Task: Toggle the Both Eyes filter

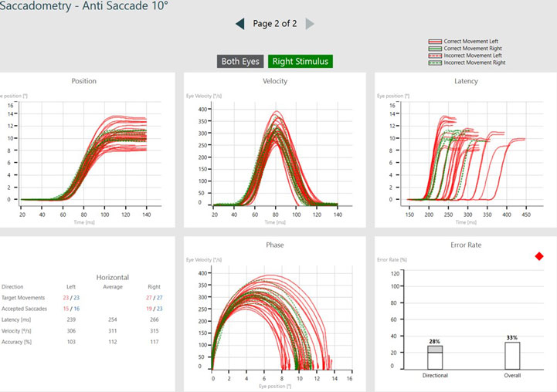Action: 242,62
